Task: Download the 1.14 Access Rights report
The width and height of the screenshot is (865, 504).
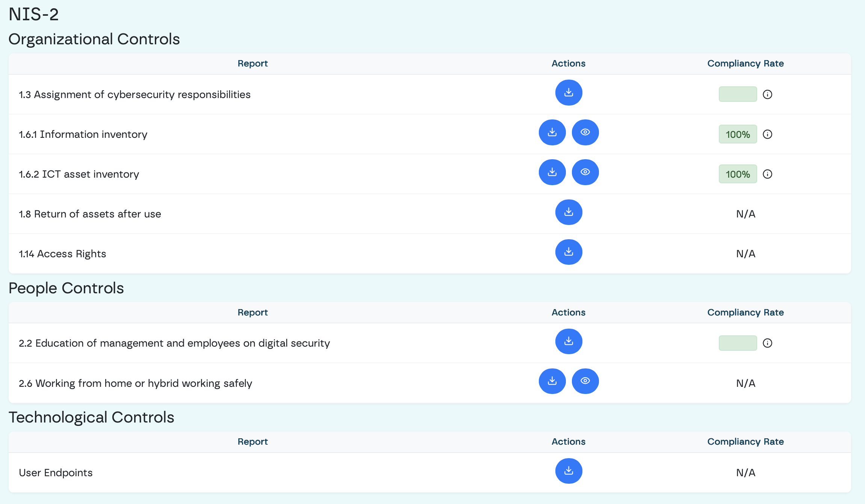Action: (569, 252)
